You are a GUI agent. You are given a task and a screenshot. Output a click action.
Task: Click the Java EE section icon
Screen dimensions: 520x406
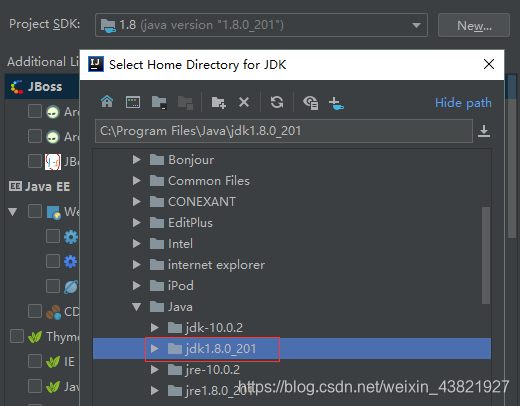tap(15, 186)
